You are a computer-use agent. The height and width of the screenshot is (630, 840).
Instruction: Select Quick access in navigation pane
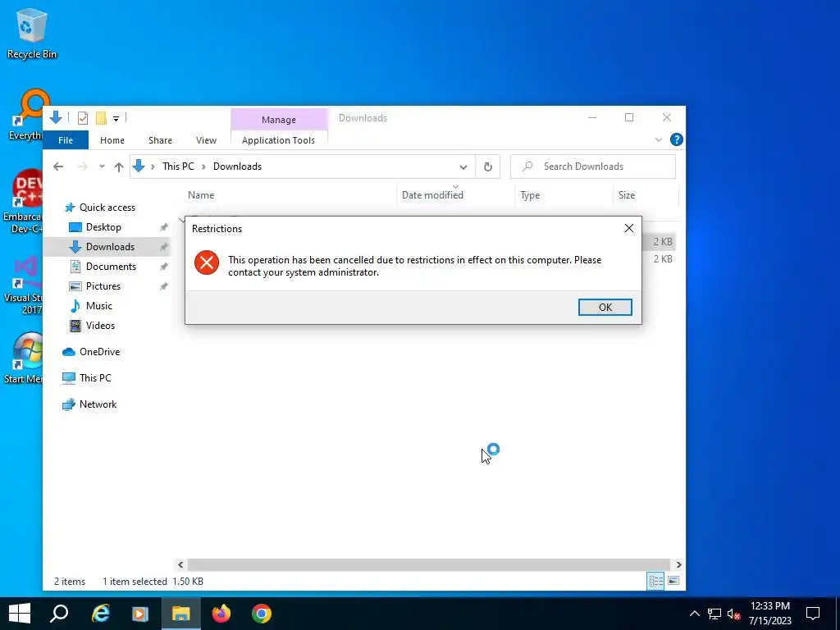(107, 208)
